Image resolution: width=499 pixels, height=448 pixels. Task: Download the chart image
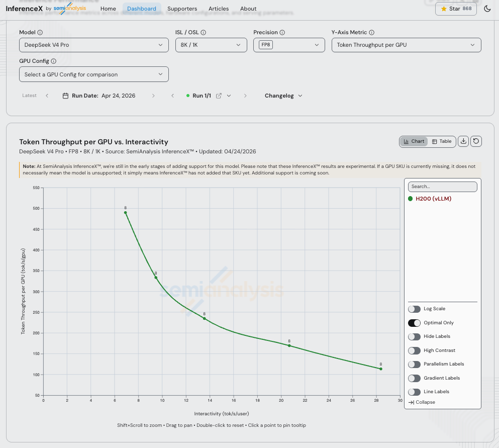coord(463,141)
